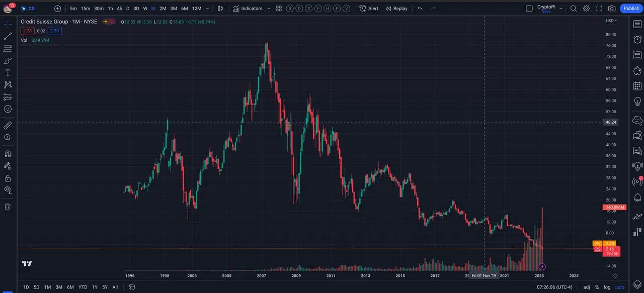The height and width of the screenshot is (293, 644).
Task: Open the alerts panel in right sidebar
Action: (x=637, y=39)
